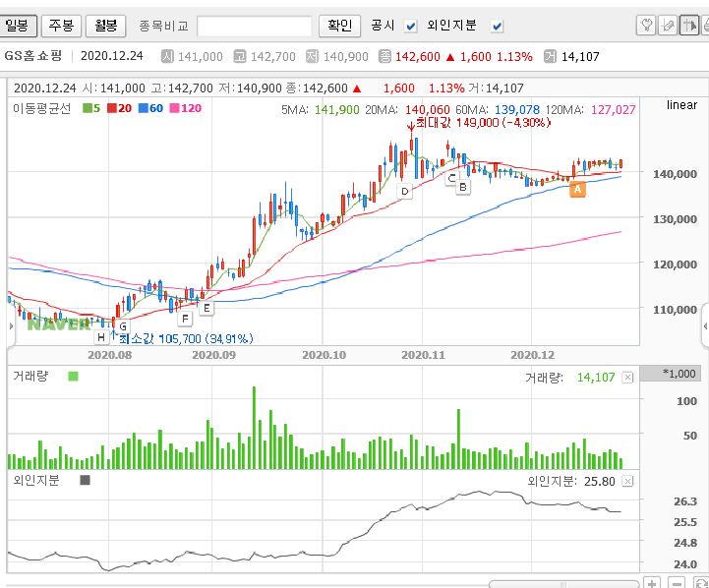Uncheck the 공시 disclosure checkbox
709x588 pixels.
coord(411,27)
